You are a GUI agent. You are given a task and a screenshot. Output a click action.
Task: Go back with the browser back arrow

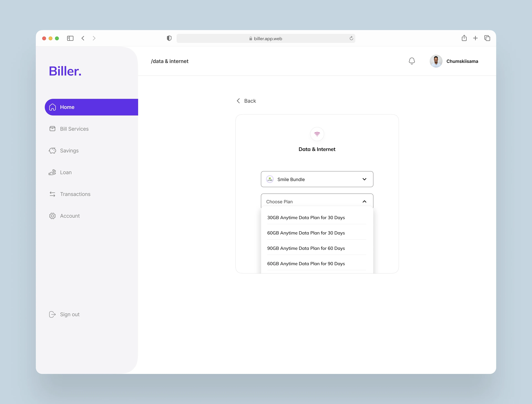tap(83, 38)
